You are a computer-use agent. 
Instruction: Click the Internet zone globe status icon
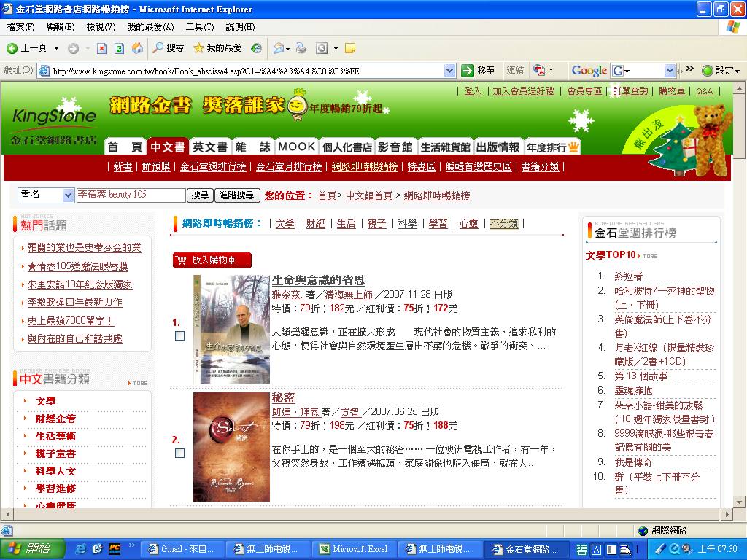pyautogui.click(x=643, y=531)
